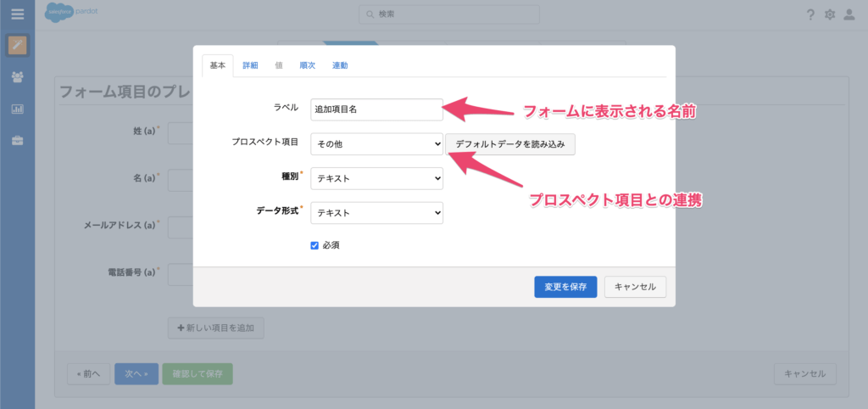Open the Admin briefcase icon in sidebar
This screenshot has height=409, width=868.
(x=17, y=140)
